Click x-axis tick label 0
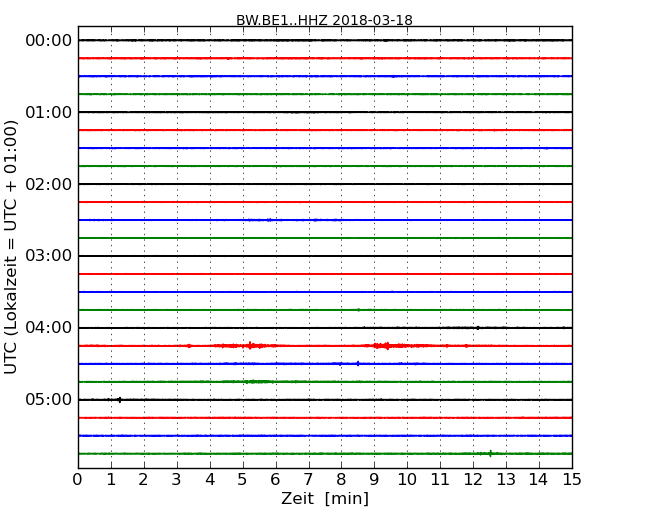 pyautogui.click(x=78, y=480)
